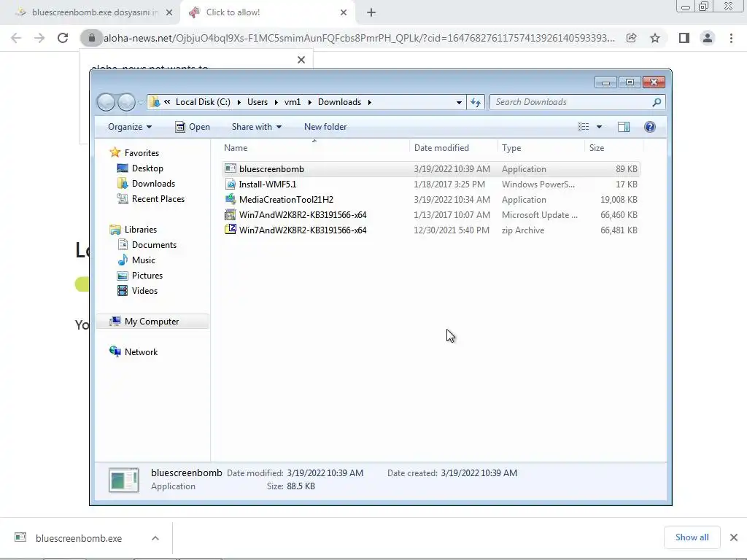747x560 pixels.
Task: Expand bluescreenbomb.exe download options chevron
Action: (x=155, y=538)
